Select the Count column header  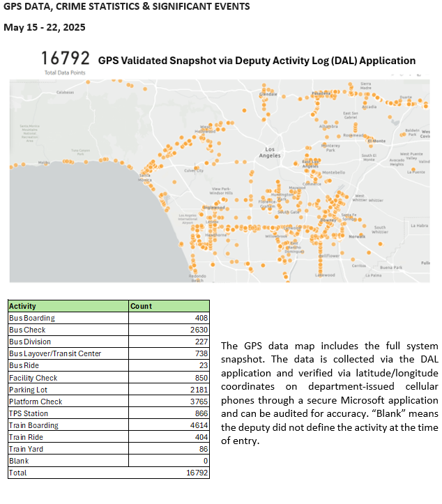[141, 306]
